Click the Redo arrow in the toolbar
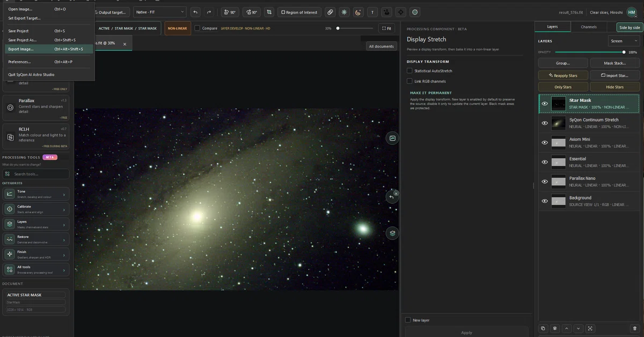The image size is (644, 337). point(209,12)
